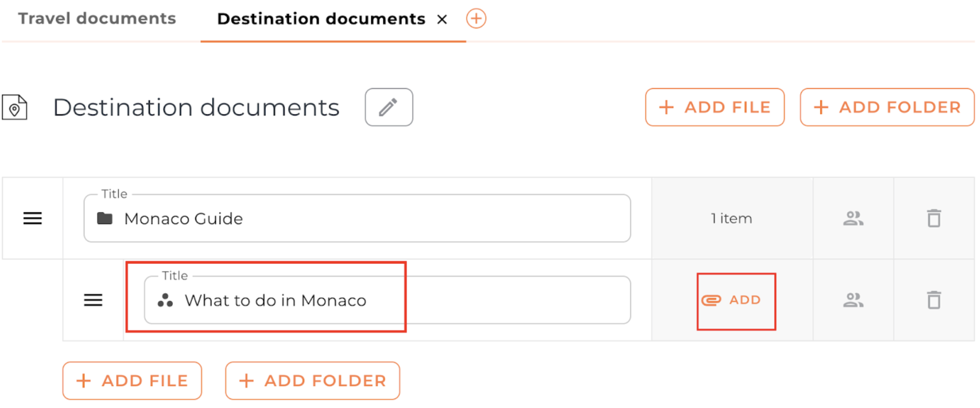Click top ADD FILE button
980x408 pixels.
[715, 107]
